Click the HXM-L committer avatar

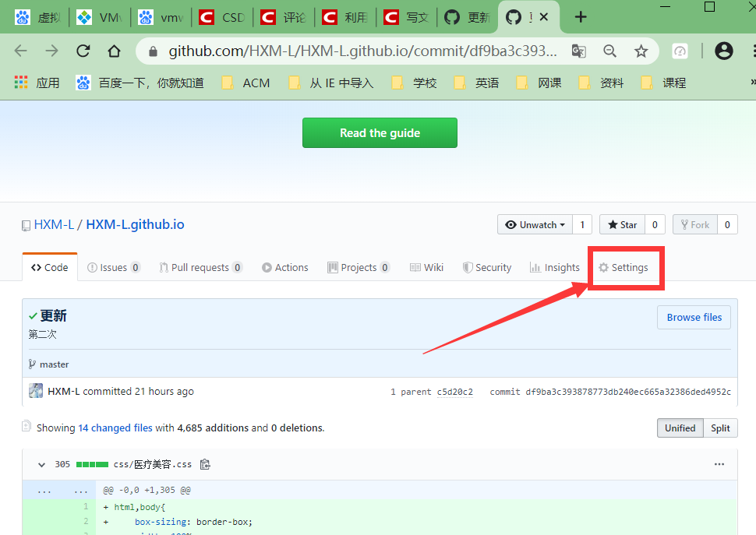[x=36, y=390]
